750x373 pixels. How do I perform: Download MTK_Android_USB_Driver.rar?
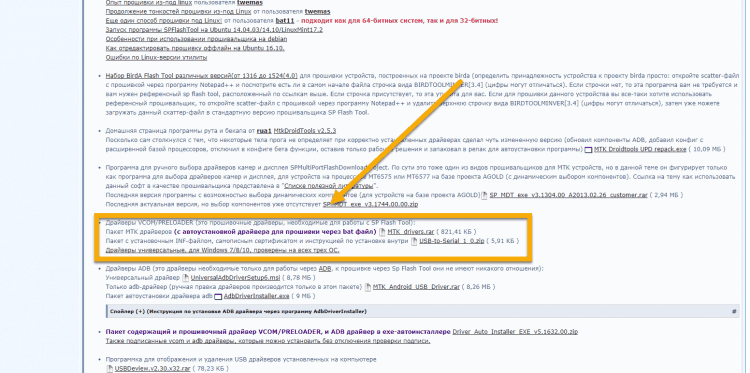tap(416, 287)
